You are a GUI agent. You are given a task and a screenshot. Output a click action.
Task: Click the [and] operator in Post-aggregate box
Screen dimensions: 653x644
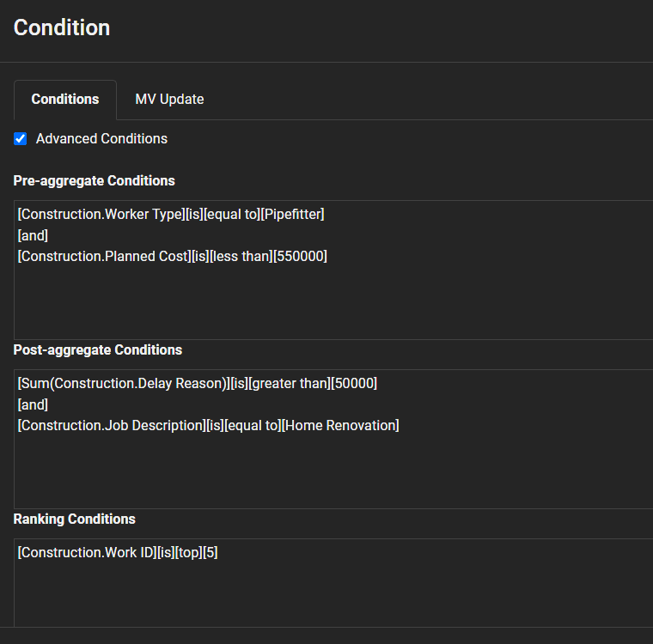coord(33,404)
